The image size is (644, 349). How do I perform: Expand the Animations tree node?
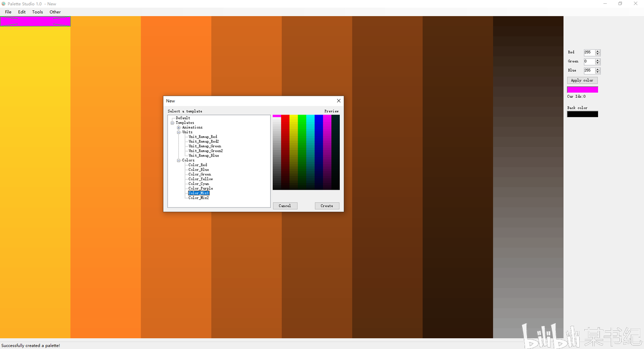point(179,127)
